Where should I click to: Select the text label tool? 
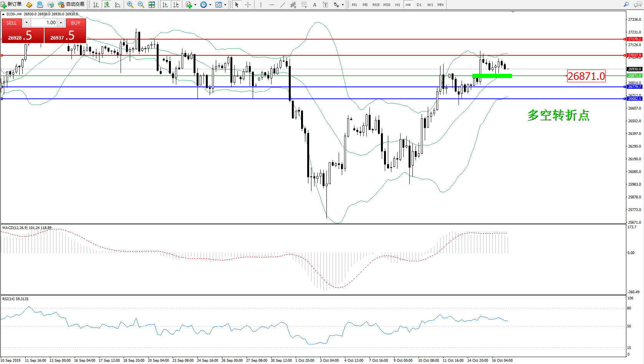pyautogui.click(x=315, y=5)
